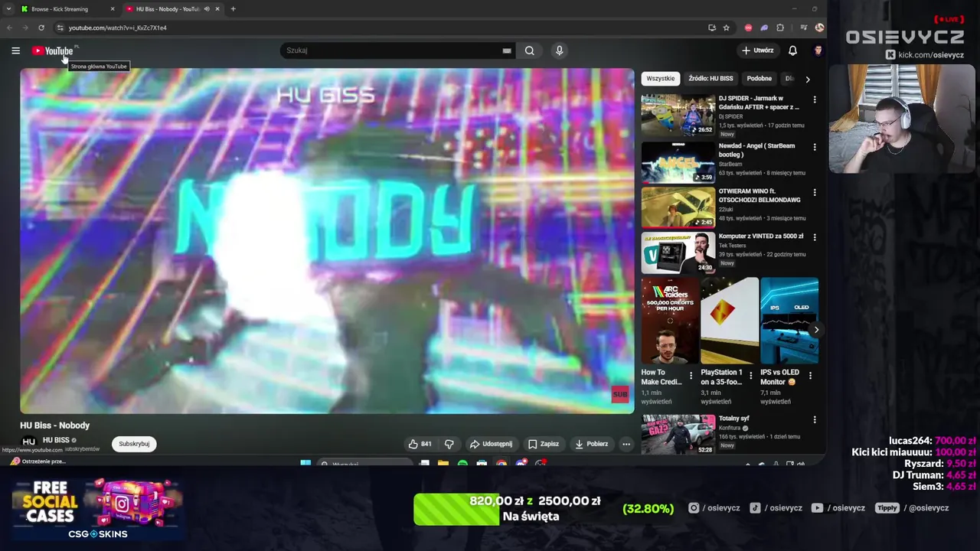Open Windows Start button on taskbar

click(305, 463)
